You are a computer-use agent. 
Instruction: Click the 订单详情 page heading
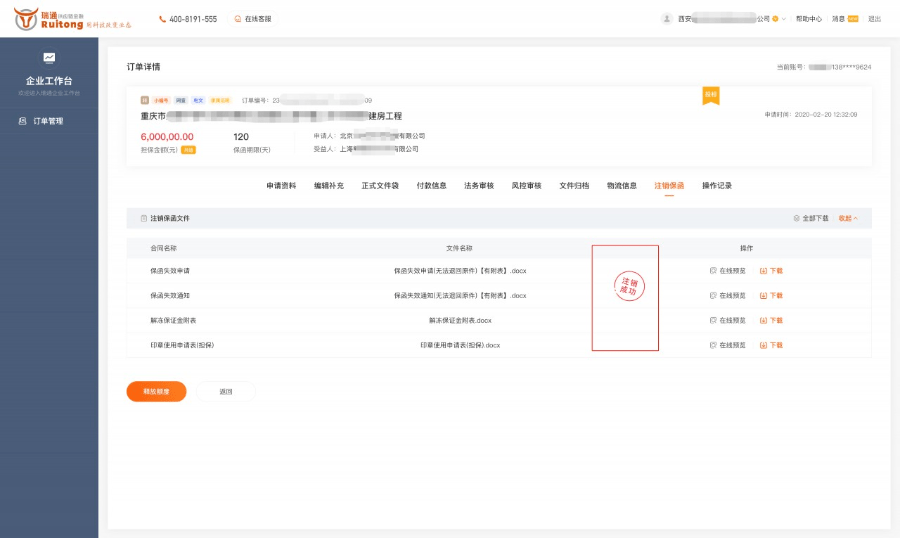pyautogui.click(x=143, y=67)
